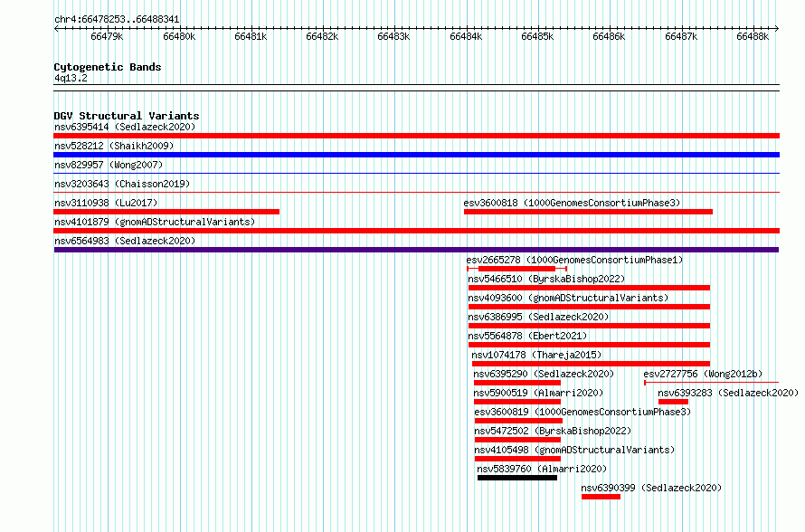Click the 4q13.2 band label
The image size is (805, 532).
pyautogui.click(x=71, y=78)
